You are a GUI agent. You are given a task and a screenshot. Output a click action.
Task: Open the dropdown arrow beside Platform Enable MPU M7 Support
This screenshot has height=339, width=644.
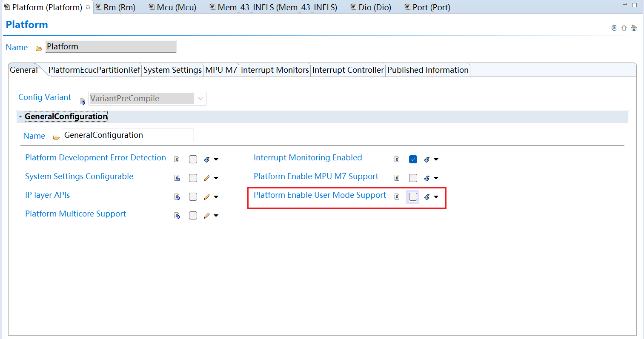[x=436, y=178]
